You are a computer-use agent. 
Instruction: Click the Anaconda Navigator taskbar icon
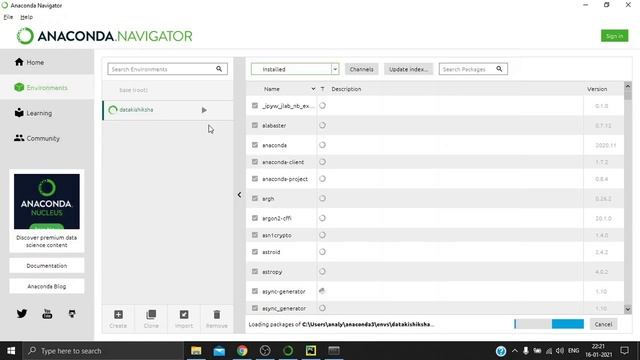click(x=288, y=351)
